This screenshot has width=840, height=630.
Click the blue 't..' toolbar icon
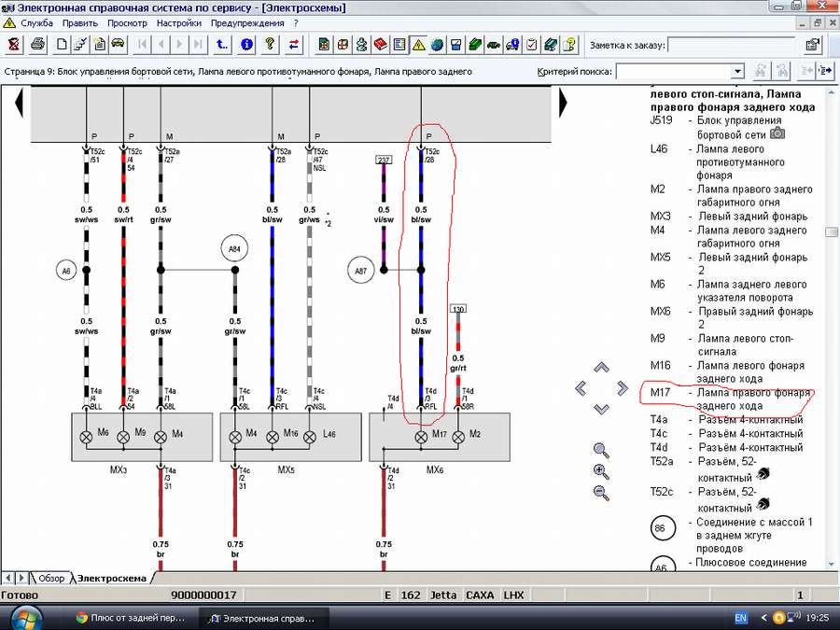coord(222,45)
